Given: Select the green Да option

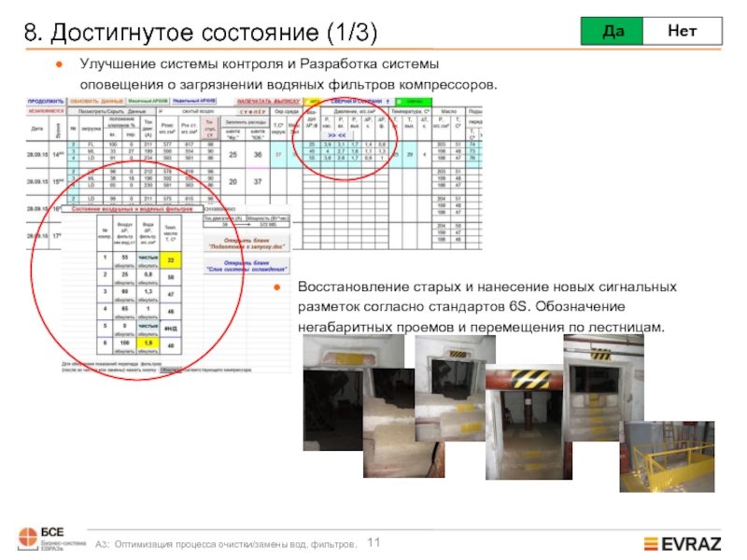Looking at the screenshot, I should tap(612, 31).
